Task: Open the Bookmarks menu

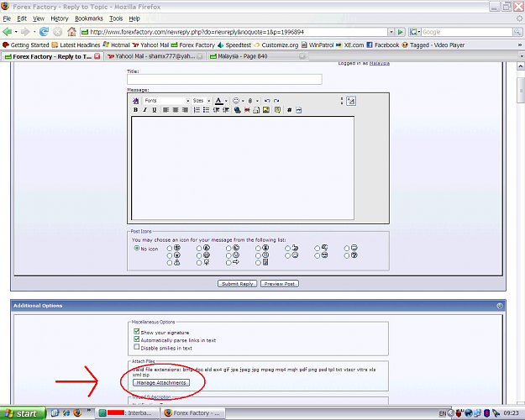Action: [x=89, y=18]
